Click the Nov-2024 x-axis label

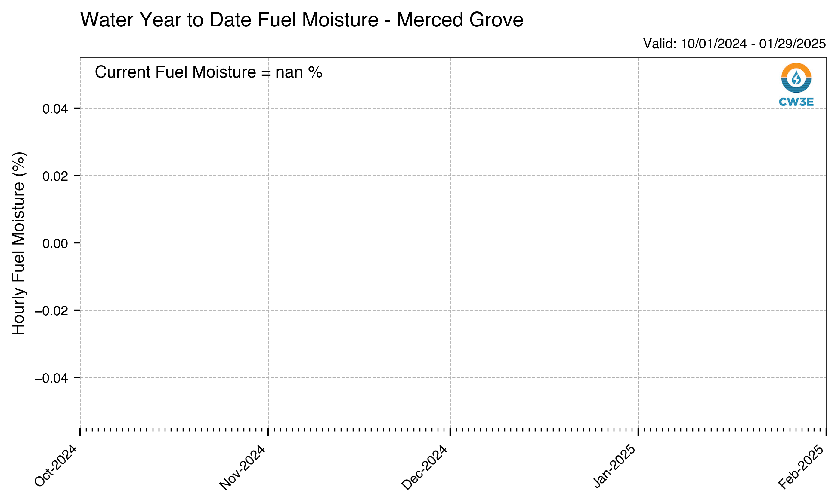[x=242, y=467]
